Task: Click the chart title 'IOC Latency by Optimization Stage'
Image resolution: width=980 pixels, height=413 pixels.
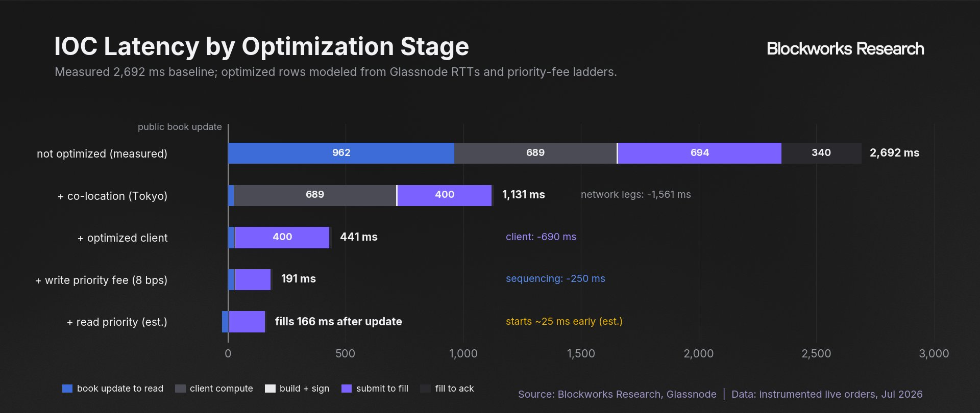Action: [261, 47]
